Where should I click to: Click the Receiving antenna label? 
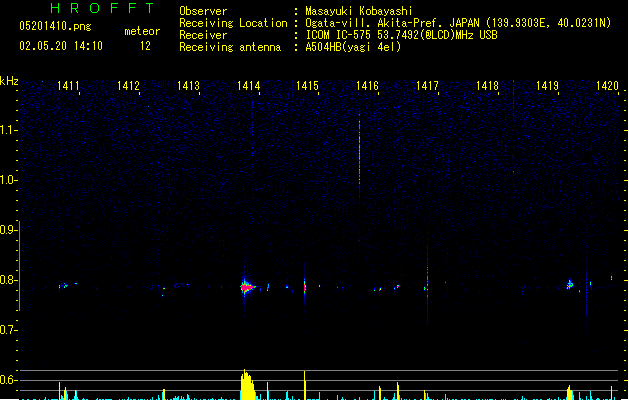230,47
